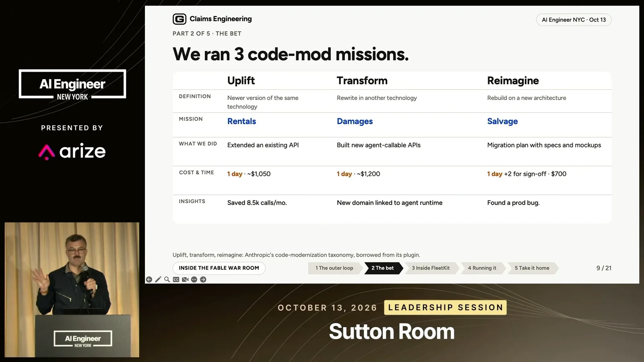Open the Rentals mission link

click(x=242, y=121)
